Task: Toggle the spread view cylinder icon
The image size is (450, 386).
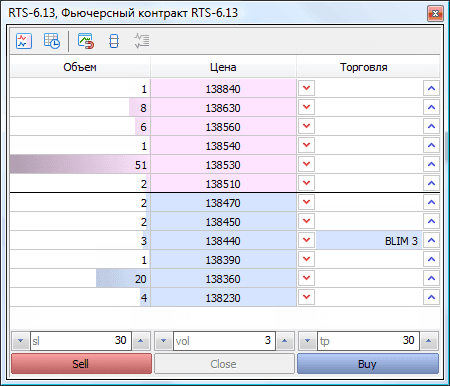Action: pos(114,41)
